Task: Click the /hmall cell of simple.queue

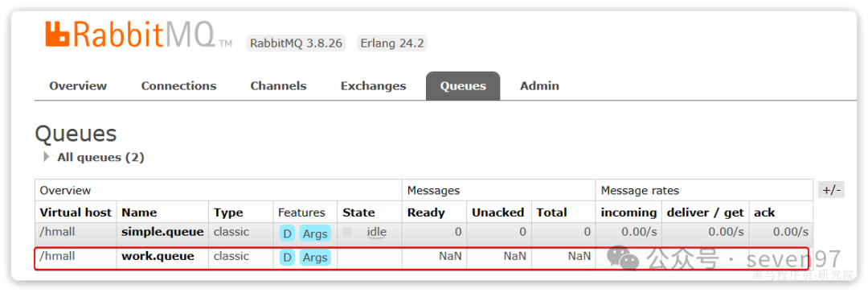Action: 57,231
